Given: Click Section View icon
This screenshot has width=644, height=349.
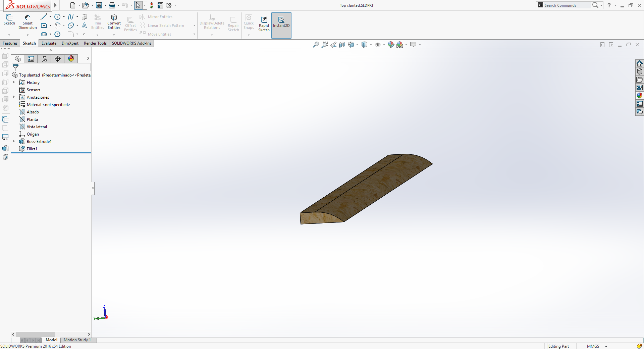Looking at the screenshot, I should (342, 45).
